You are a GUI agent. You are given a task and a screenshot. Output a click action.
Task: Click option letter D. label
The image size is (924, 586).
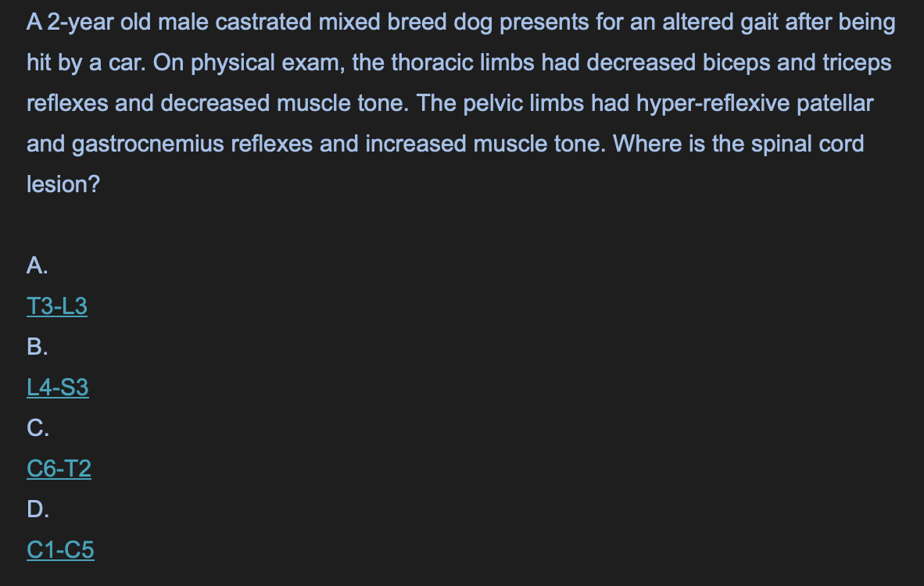click(x=38, y=509)
